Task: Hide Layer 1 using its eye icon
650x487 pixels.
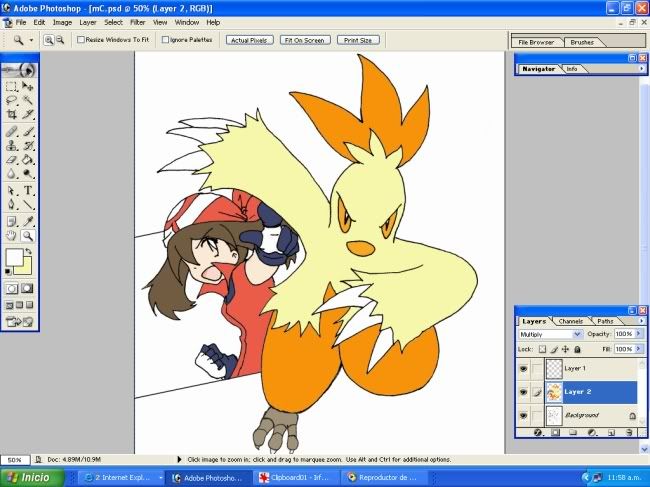Action: [523, 369]
